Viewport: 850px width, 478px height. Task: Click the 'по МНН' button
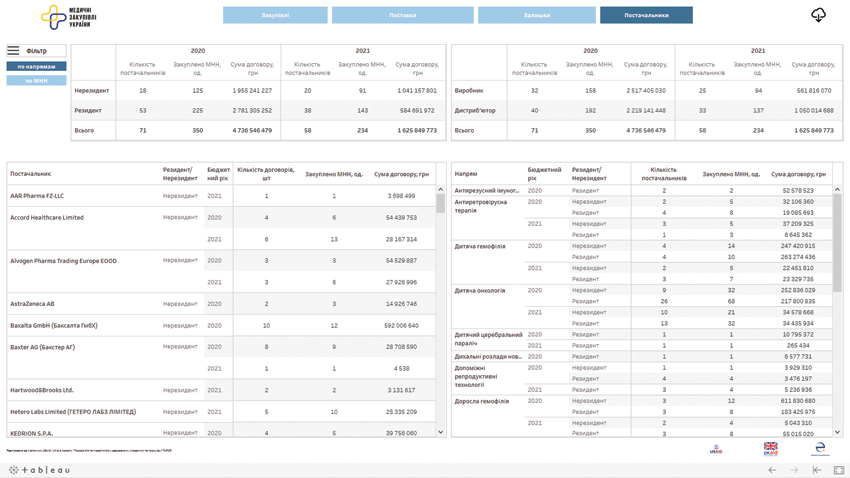tap(36, 81)
